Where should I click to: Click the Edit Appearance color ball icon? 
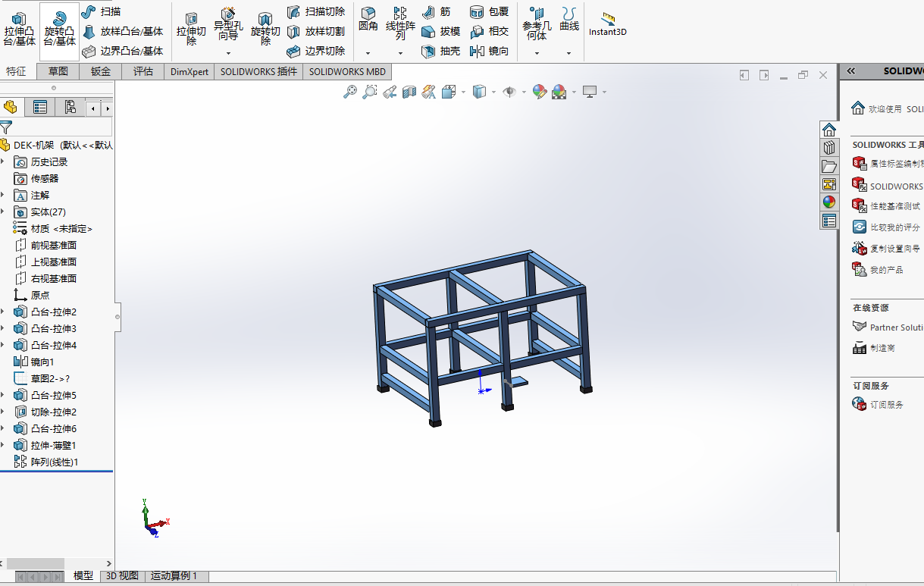click(x=540, y=92)
